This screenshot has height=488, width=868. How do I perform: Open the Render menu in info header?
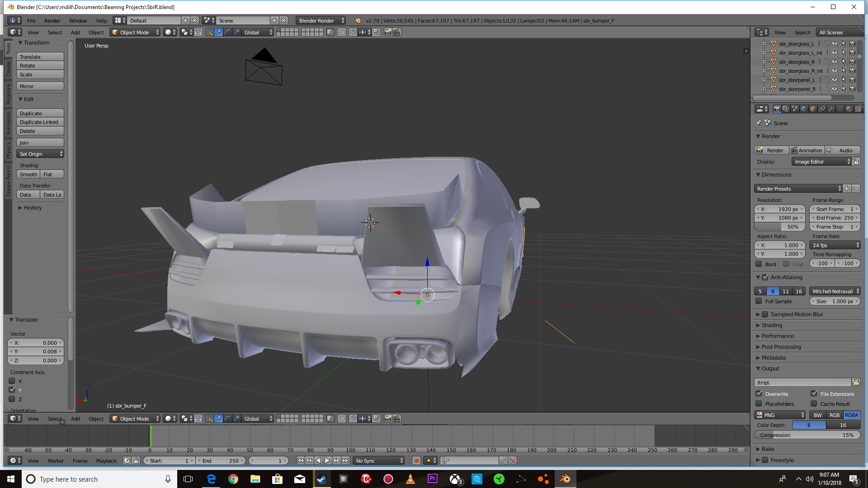click(52, 21)
